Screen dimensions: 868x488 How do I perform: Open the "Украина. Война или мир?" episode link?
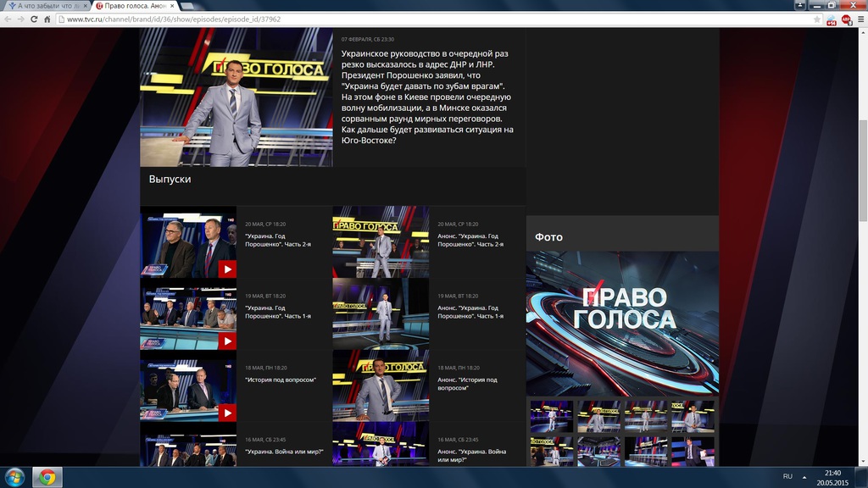tap(285, 452)
